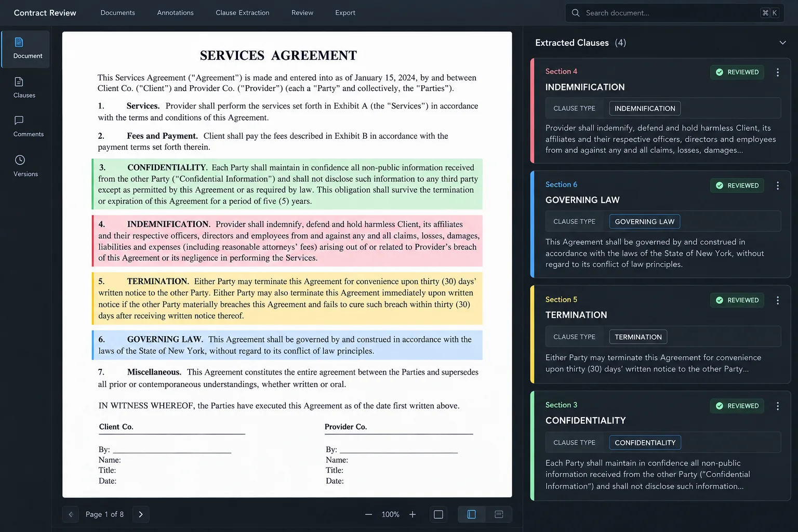This screenshot has height=532, width=798.
Task: Open the Comments sidebar panel
Action: tap(28, 127)
